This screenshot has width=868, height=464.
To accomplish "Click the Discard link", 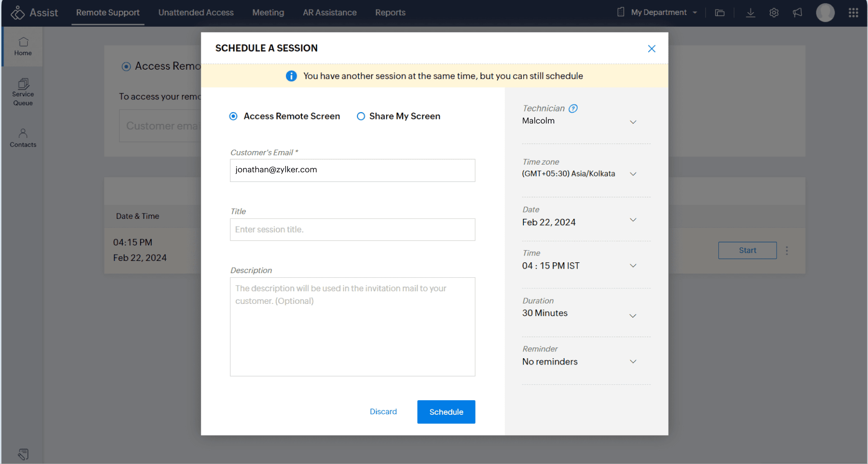I will 383,412.
